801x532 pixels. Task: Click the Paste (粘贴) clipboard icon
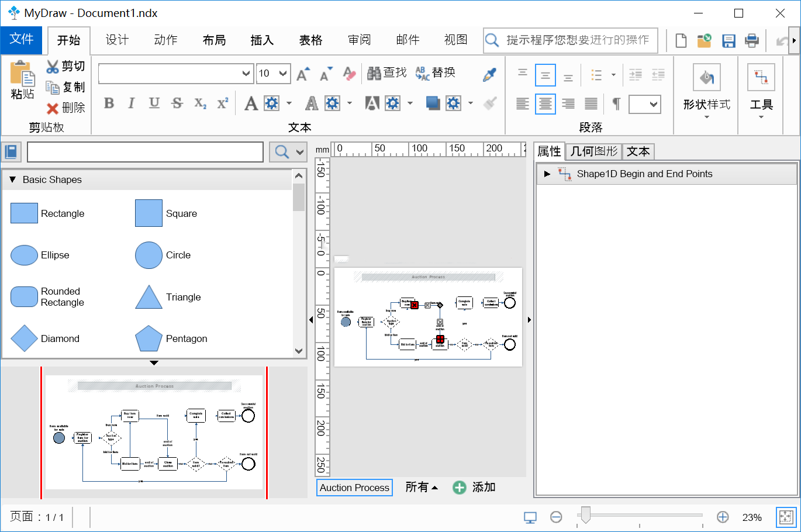(22, 73)
